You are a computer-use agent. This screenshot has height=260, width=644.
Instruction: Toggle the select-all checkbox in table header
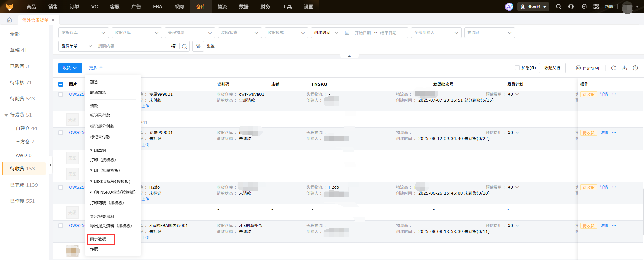[x=61, y=84]
